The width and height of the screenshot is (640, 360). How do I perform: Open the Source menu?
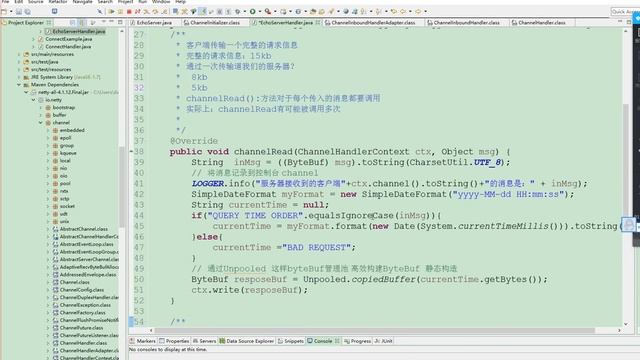pyautogui.click(x=36, y=2)
